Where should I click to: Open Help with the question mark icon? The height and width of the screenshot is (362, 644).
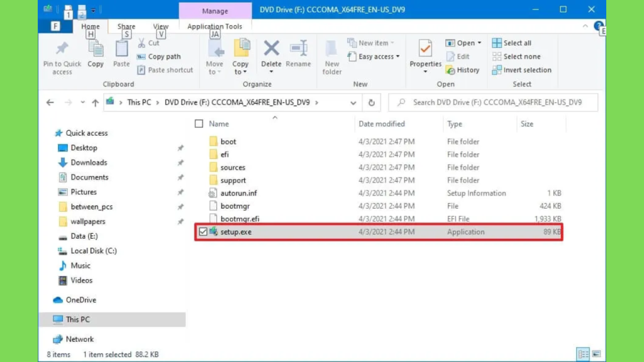tap(598, 26)
